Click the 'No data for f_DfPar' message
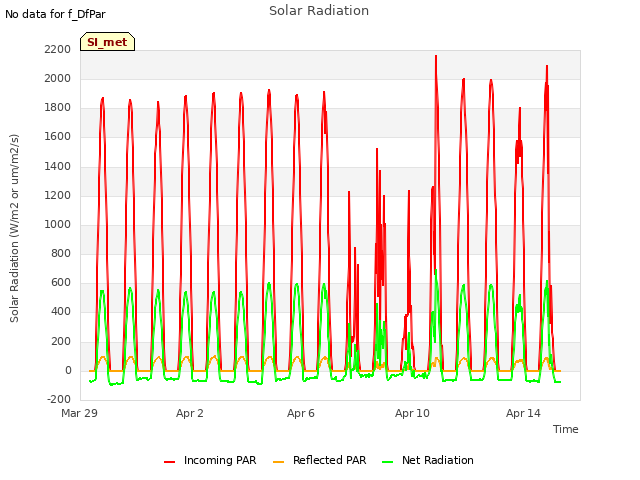This screenshot has width=640, height=480. point(56,15)
